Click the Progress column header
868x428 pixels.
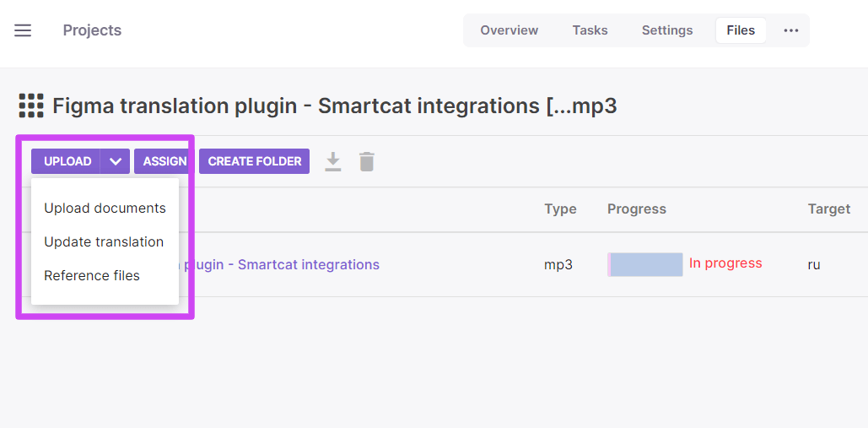click(637, 209)
